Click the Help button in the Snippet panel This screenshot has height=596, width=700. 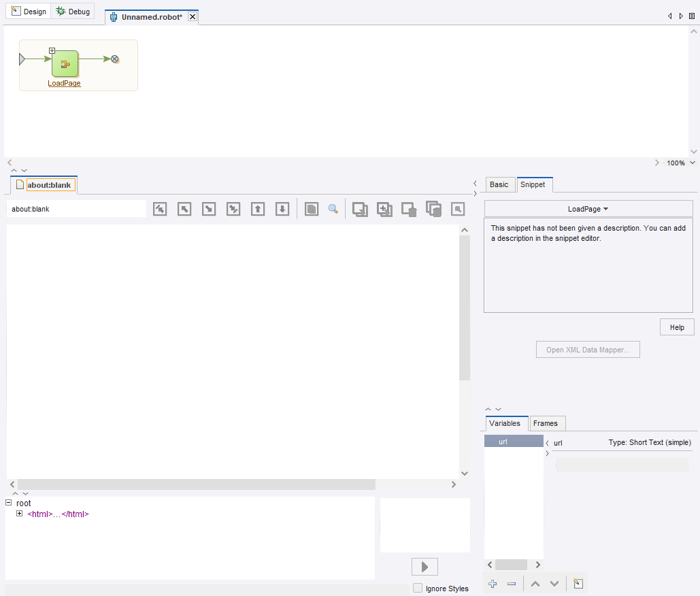point(676,327)
